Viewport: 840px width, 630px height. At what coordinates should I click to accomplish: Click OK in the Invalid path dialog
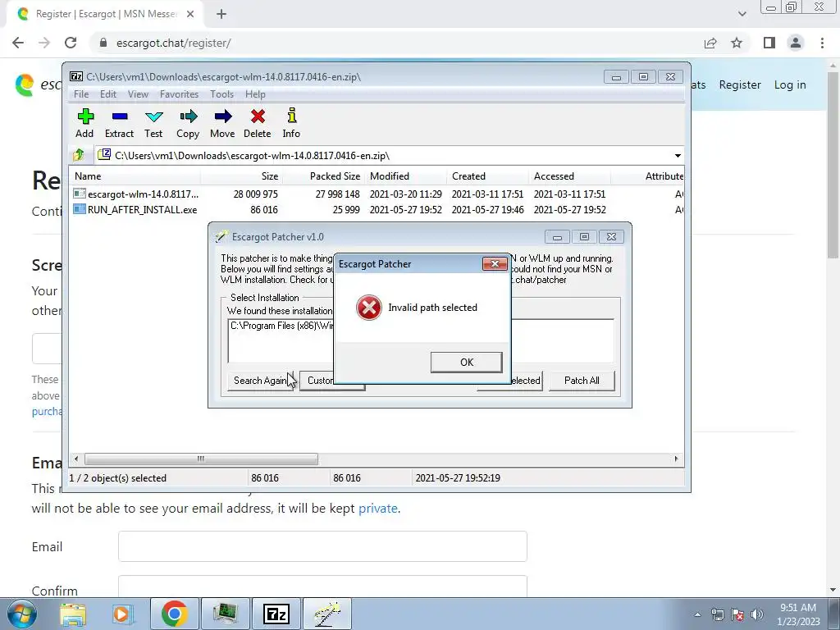tap(466, 362)
